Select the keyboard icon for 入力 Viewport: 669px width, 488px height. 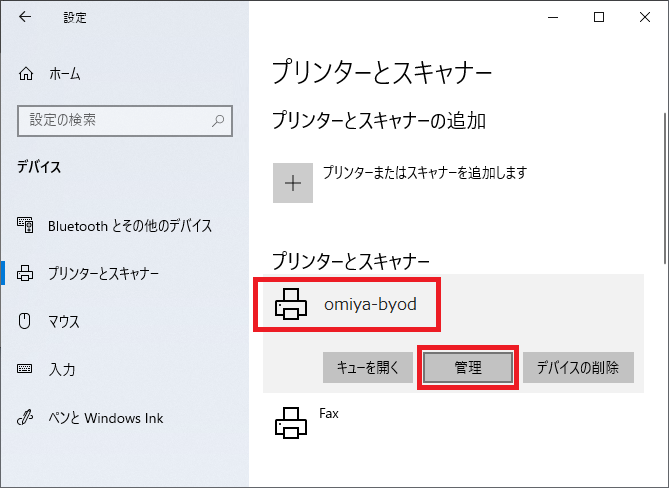[x=27, y=370]
